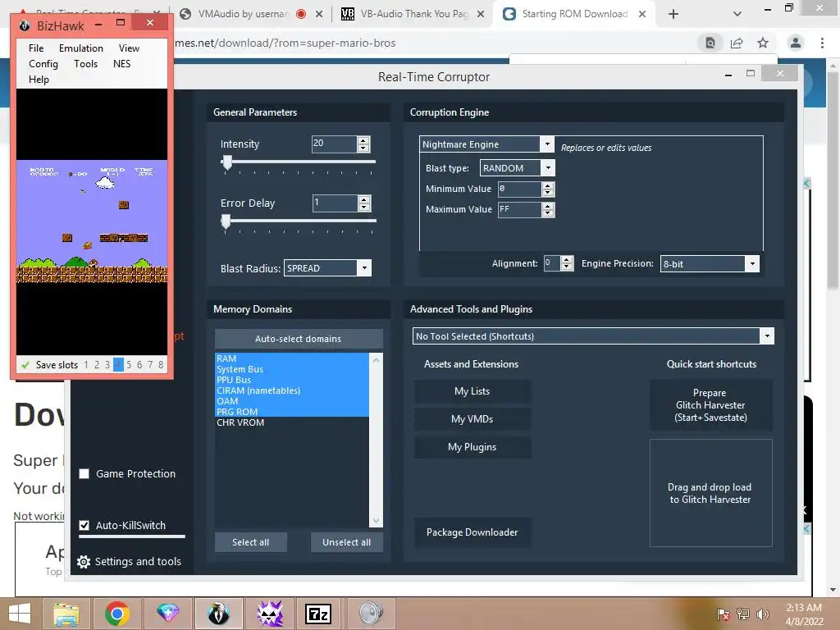840x630 pixels.
Task: Open BizHawk File menu
Action: point(36,48)
